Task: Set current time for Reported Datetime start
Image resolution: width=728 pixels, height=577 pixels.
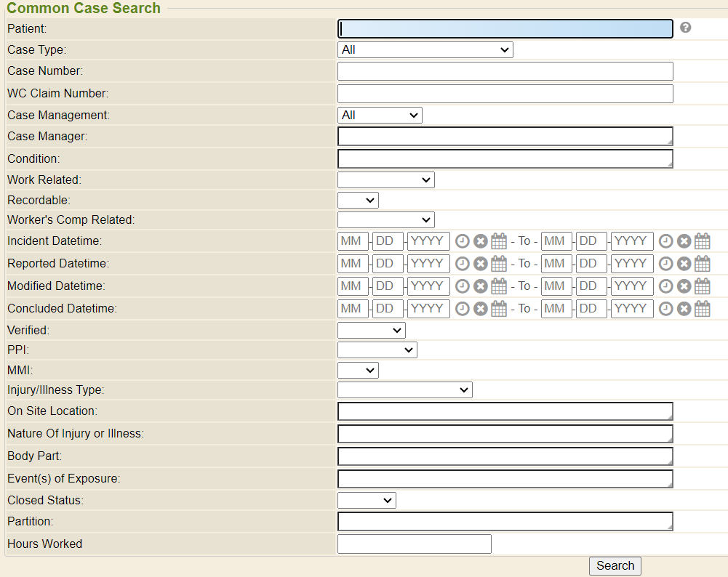Action: tap(463, 264)
